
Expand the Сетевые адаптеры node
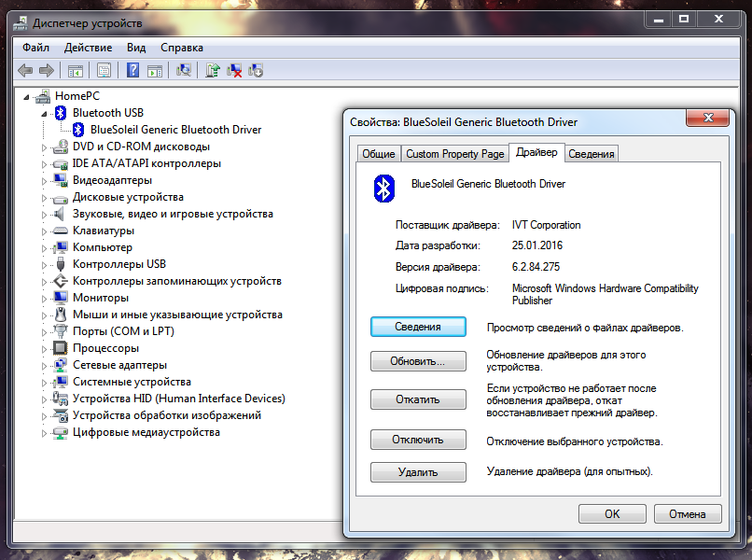point(44,366)
